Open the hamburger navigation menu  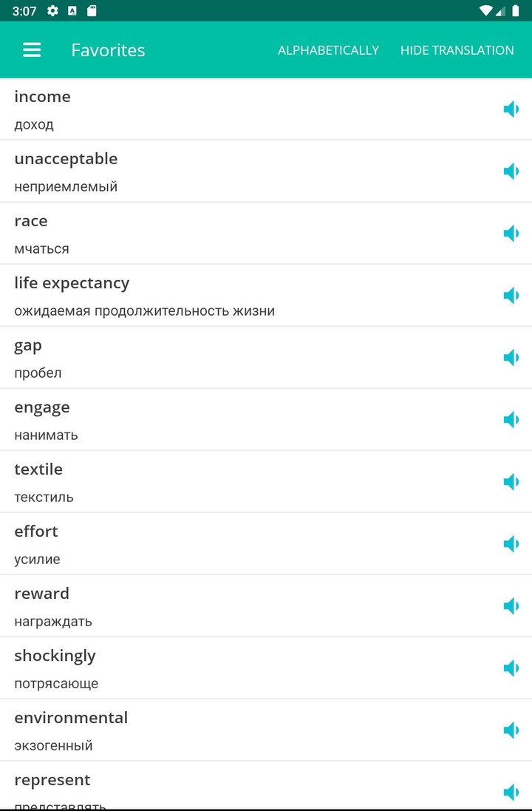(32, 50)
